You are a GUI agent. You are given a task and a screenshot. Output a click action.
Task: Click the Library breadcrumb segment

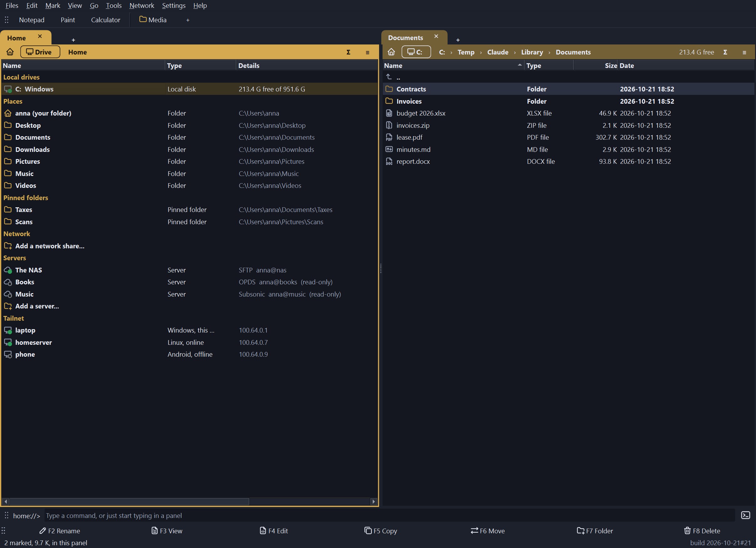[x=532, y=52]
